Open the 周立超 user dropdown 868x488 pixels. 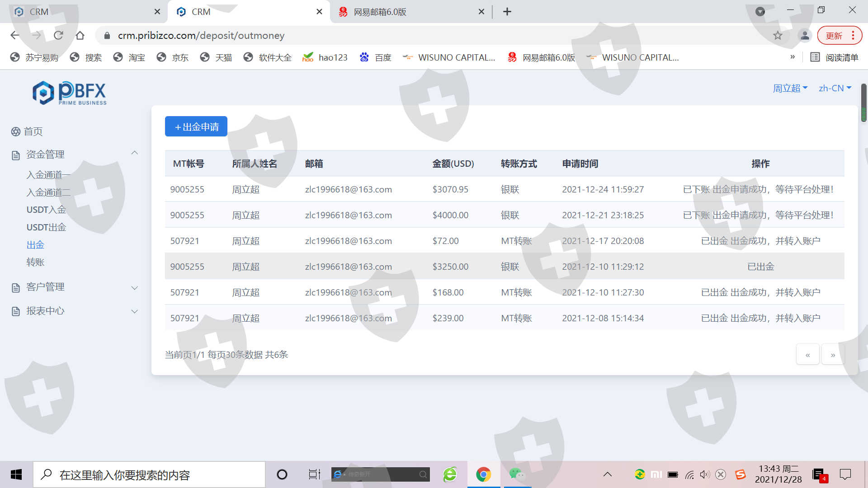789,88
